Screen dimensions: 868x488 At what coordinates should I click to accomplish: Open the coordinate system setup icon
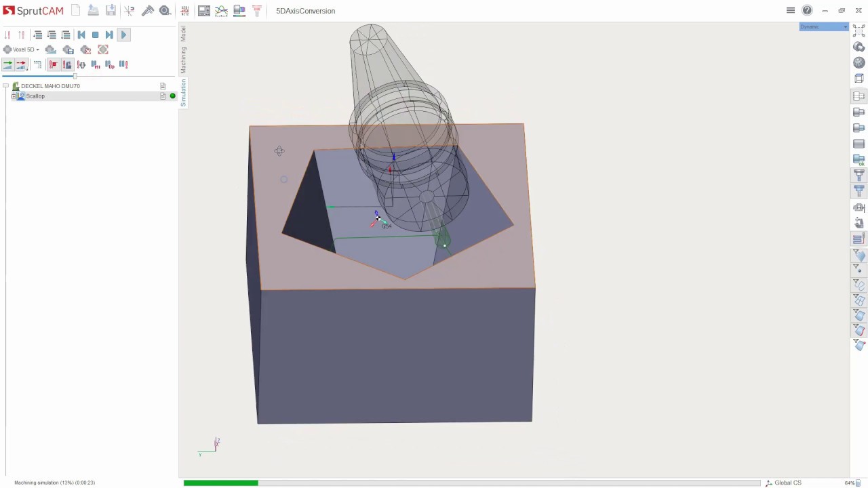point(130,11)
